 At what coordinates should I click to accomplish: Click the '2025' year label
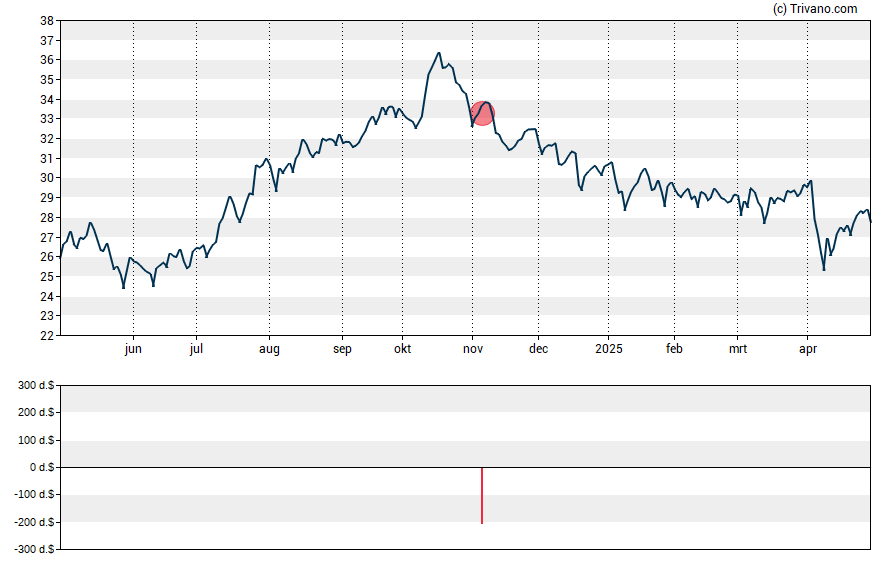pyautogui.click(x=609, y=349)
